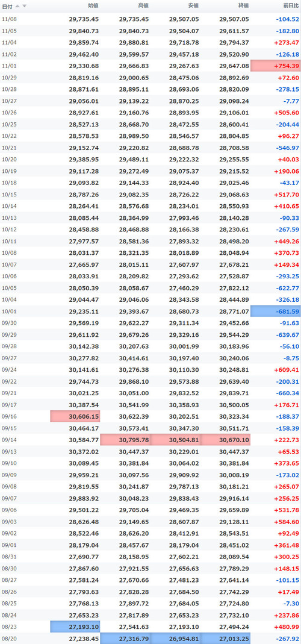Select opening price 28,085.44
301x644 pixels.
pyautogui.click(x=84, y=217)
